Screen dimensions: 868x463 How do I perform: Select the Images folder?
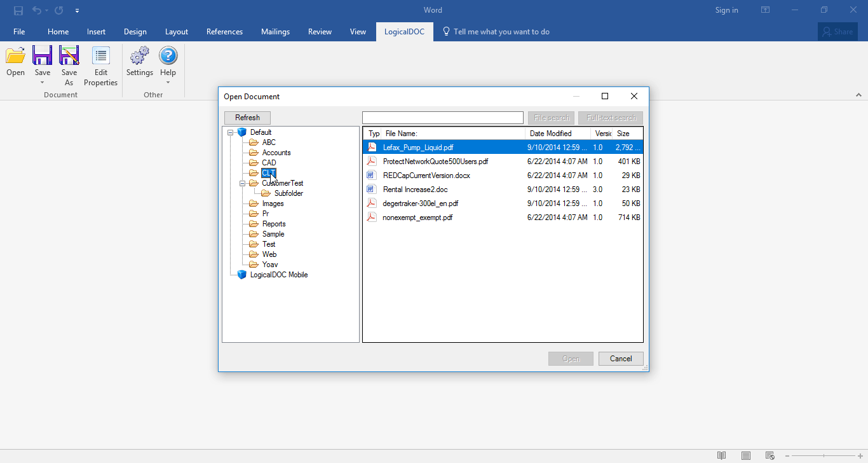pyautogui.click(x=273, y=204)
